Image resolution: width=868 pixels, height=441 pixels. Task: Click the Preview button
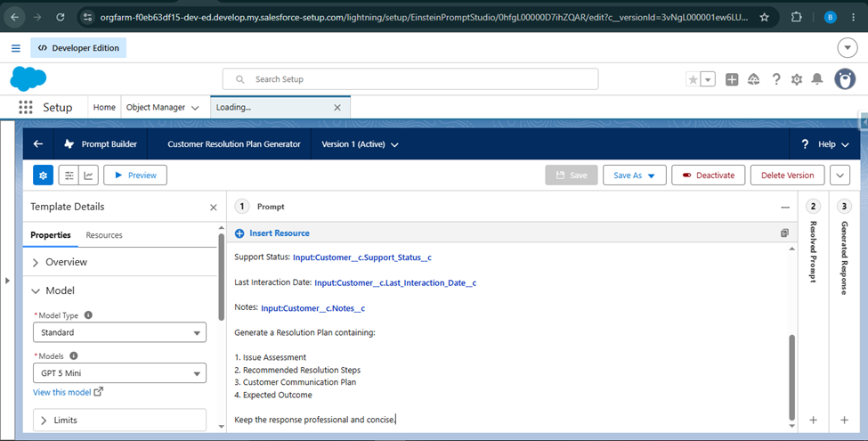(135, 176)
